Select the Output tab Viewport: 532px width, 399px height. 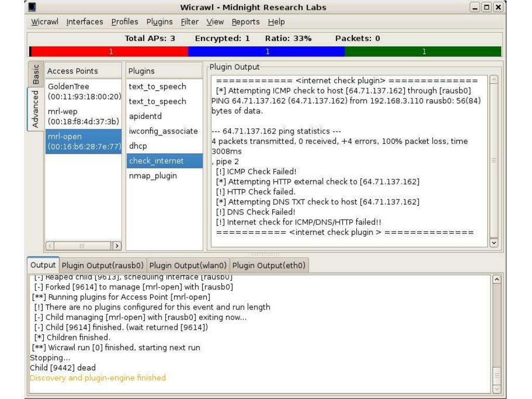click(x=43, y=265)
